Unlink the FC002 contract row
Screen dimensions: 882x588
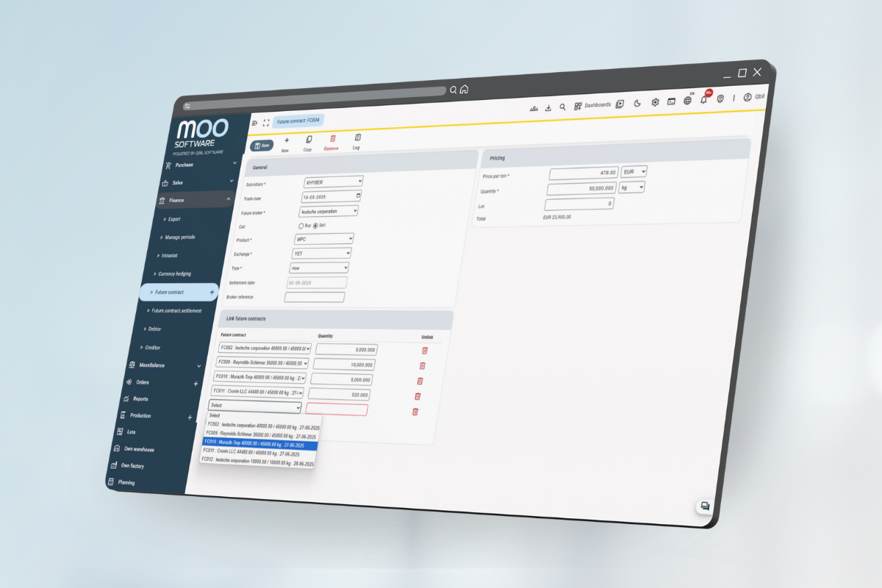point(425,351)
